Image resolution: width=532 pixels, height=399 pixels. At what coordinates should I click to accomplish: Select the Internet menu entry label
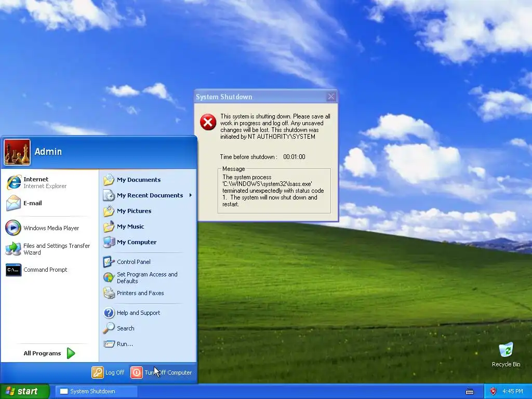pyautogui.click(x=36, y=179)
